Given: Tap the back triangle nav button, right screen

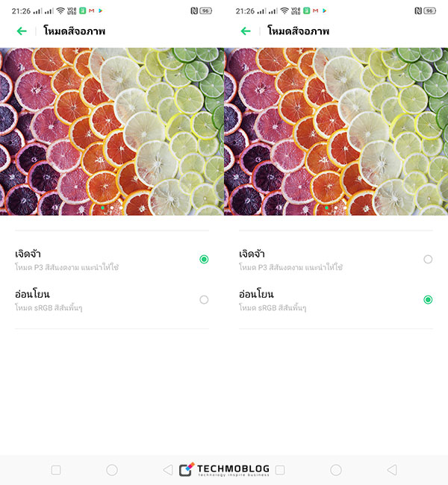Looking at the screenshot, I should pyautogui.click(x=392, y=470).
